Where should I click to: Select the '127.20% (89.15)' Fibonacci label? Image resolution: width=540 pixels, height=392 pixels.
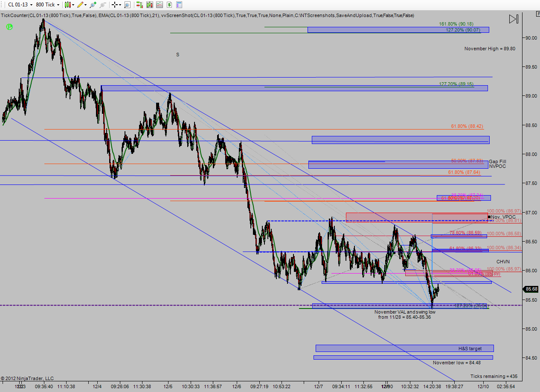pos(456,84)
